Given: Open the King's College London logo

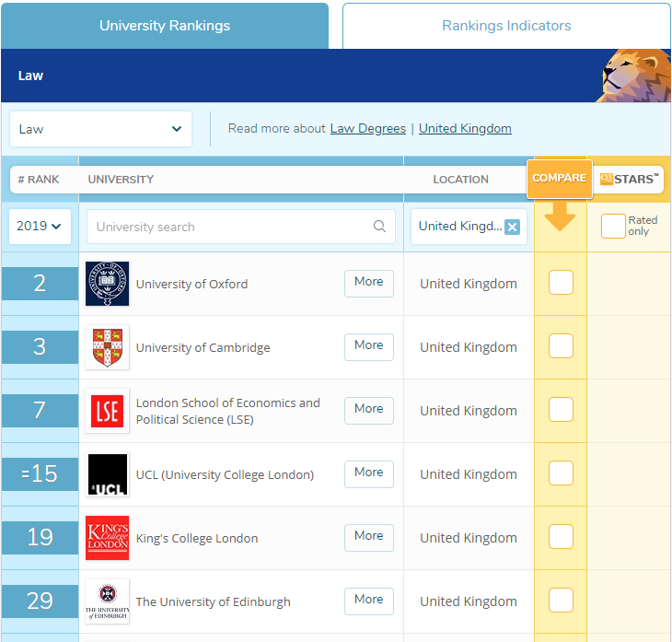Looking at the screenshot, I should [x=107, y=537].
